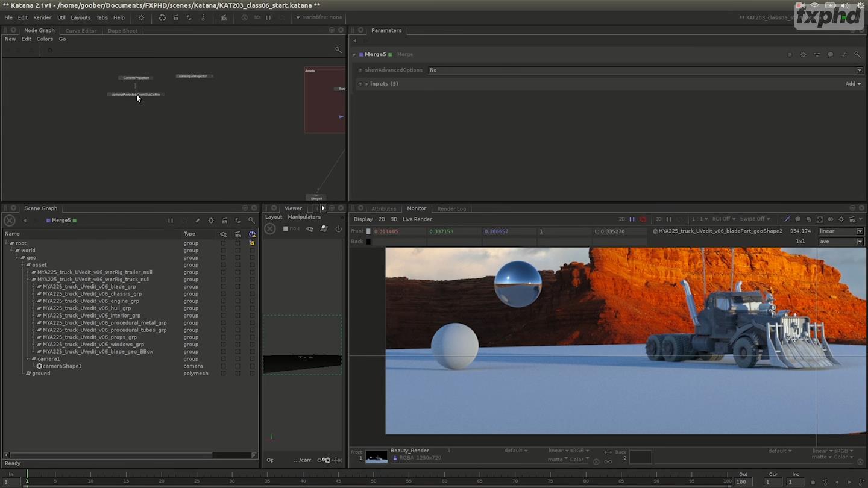Screen dimensions: 868x488
Task: Toggle visibility checkbox for MYA225_truck_UVedit_v06_hull_grp row
Action: [x=223, y=308]
